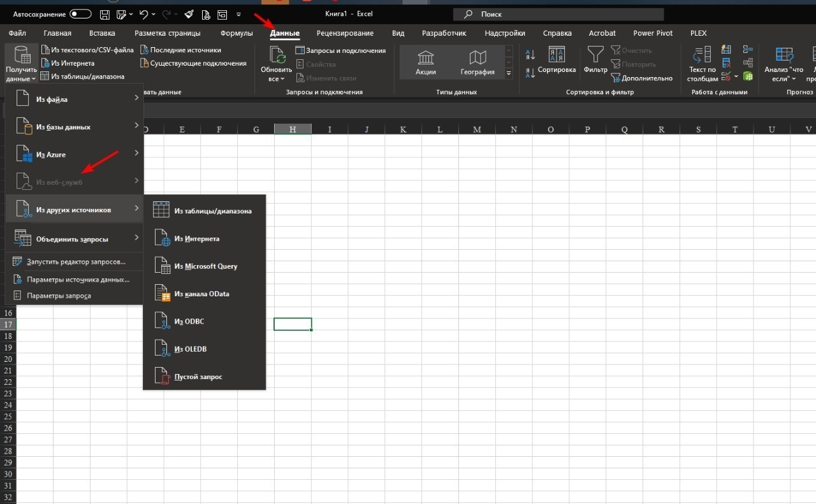This screenshot has width=816, height=504.
Task: Choose Из таблицы/диапазона in the submenu
Action: 204,211
